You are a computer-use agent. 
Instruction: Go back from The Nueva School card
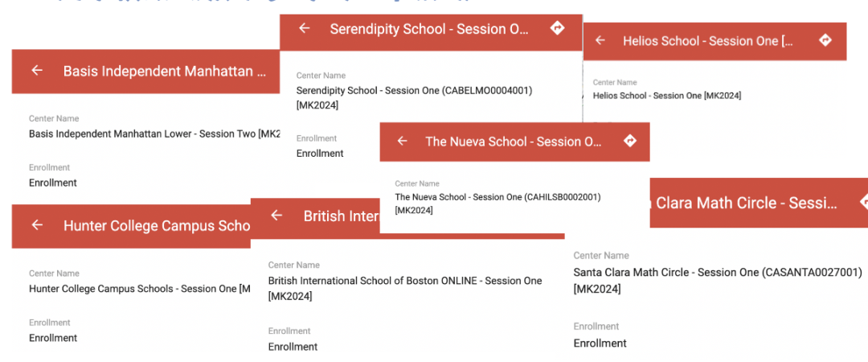pos(403,142)
